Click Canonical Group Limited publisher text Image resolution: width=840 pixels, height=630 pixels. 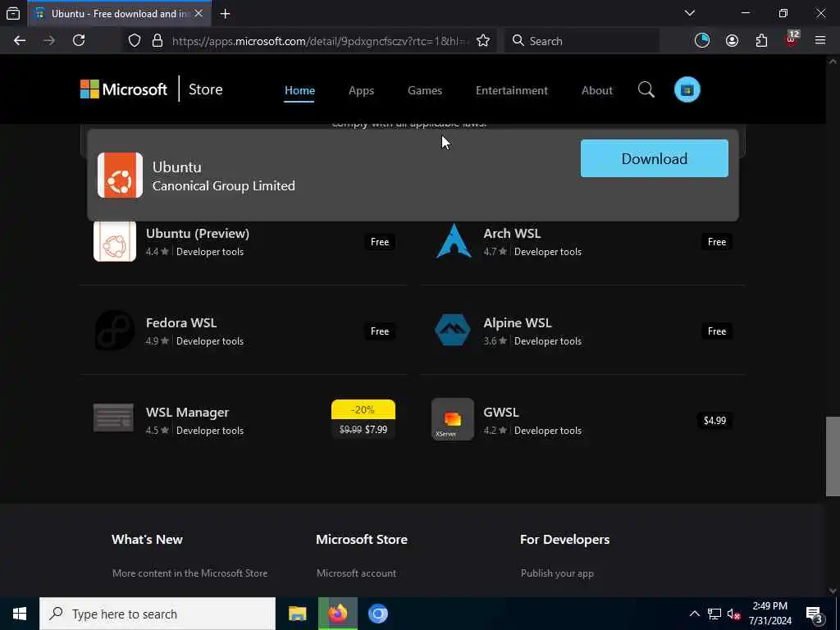pyautogui.click(x=223, y=186)
